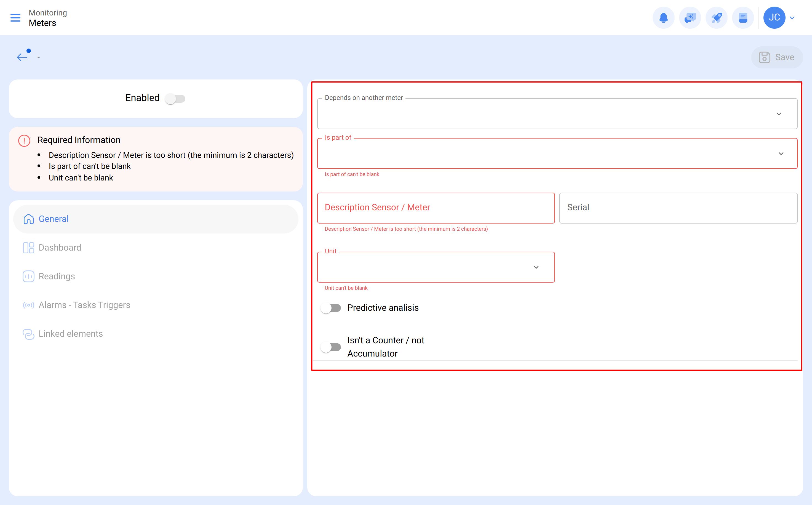Click the Alarms broadcast icon

click(x=28, y=305)
